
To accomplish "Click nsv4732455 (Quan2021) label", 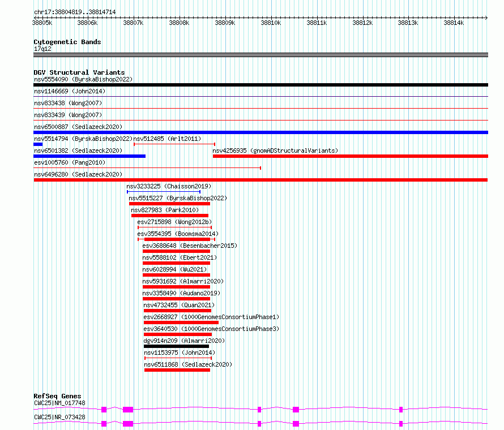I will click(179, 305).
